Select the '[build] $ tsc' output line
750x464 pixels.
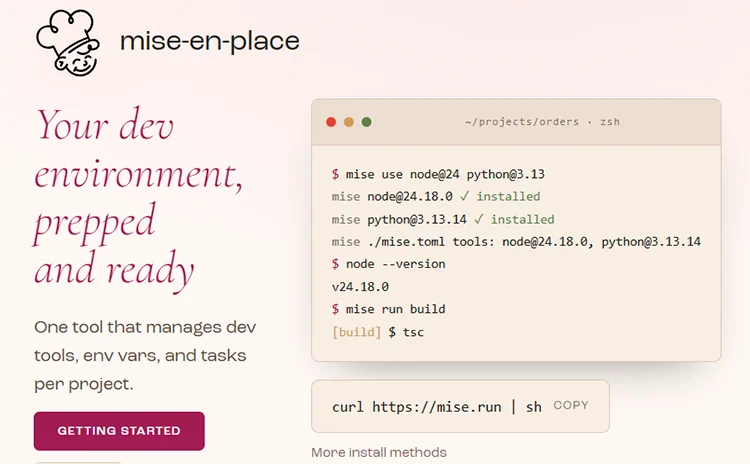378,332
